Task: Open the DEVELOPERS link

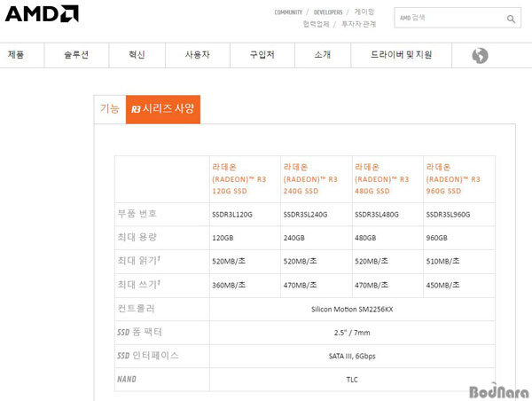Action: pyautogui.click(x=328, y=12)
